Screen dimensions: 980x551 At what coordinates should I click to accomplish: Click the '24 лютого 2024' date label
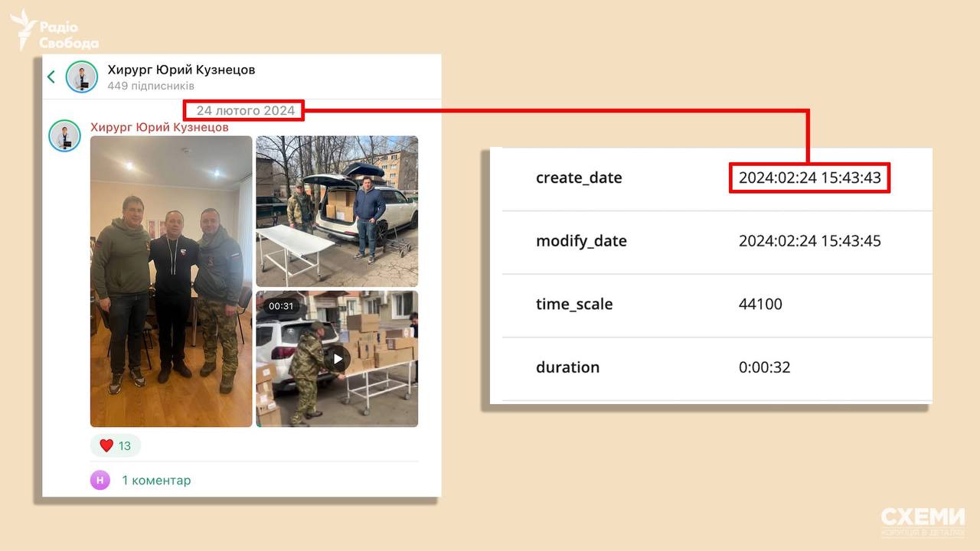tap(245, 110)
